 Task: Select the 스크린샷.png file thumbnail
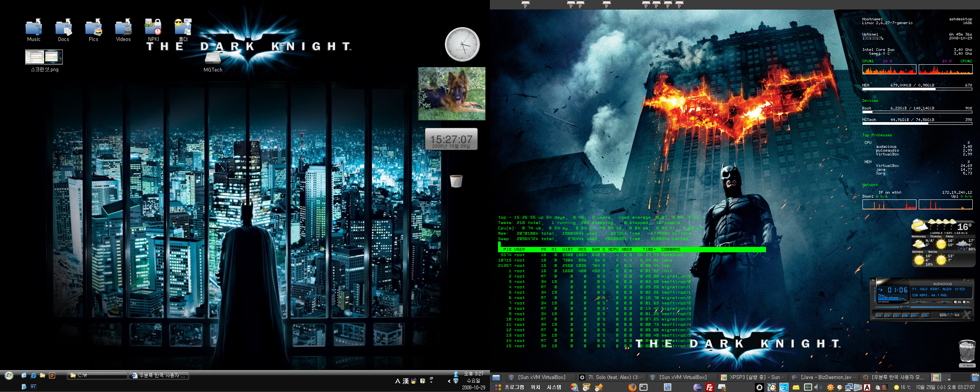(44, 60)
